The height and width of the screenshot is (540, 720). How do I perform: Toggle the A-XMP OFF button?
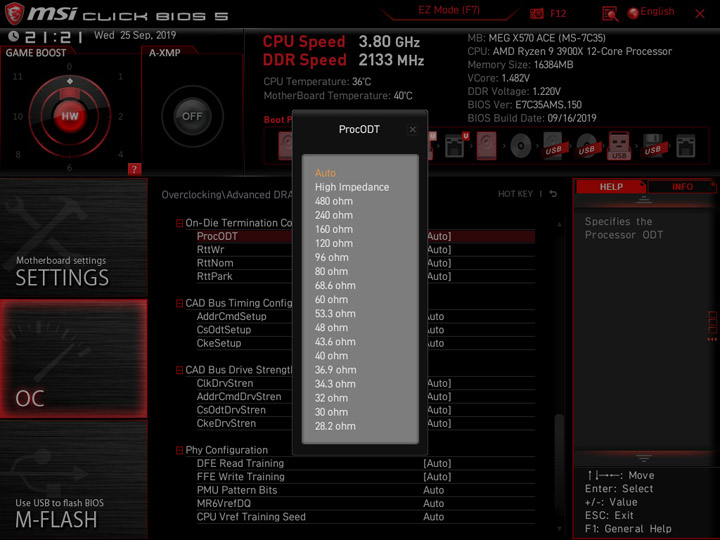(x=192, y=116)
